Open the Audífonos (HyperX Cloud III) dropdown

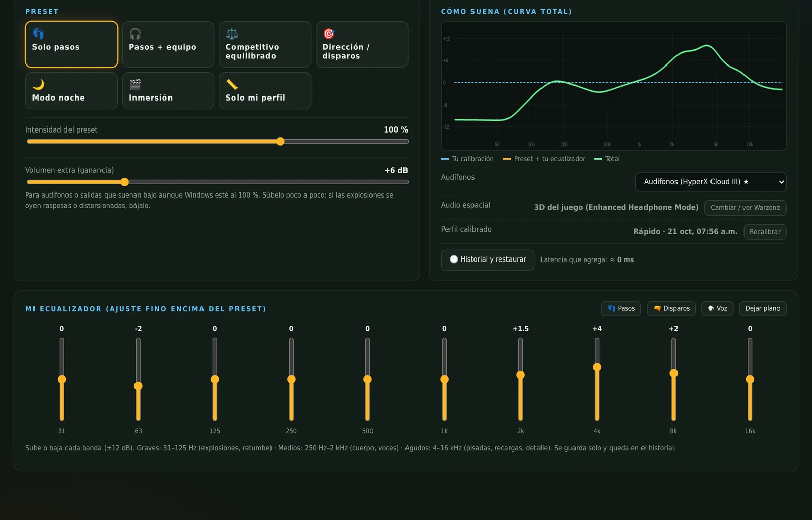711,182
